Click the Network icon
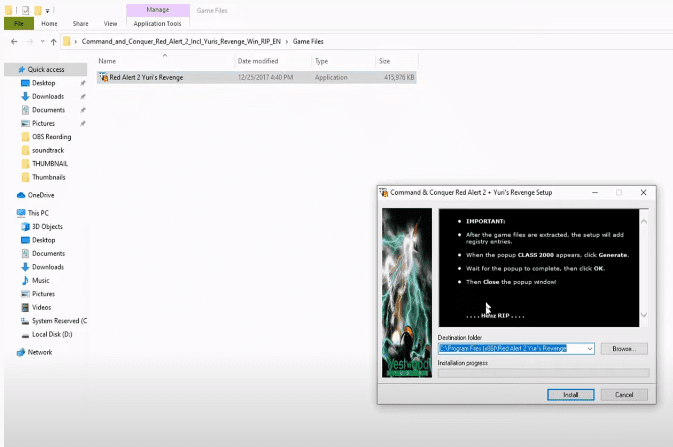Image resolution: width=673 pixels, height=447 pixels. [21, 353]
